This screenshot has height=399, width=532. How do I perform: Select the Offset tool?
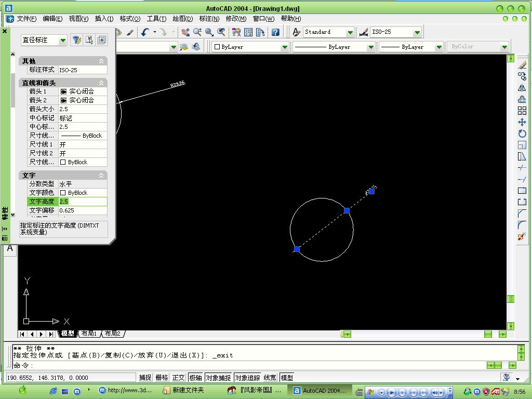click(522, 99)
